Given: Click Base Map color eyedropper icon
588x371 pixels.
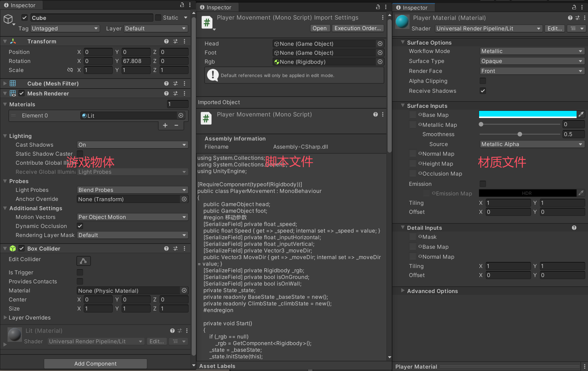Looking at the screenshot, I should point(581,114).
